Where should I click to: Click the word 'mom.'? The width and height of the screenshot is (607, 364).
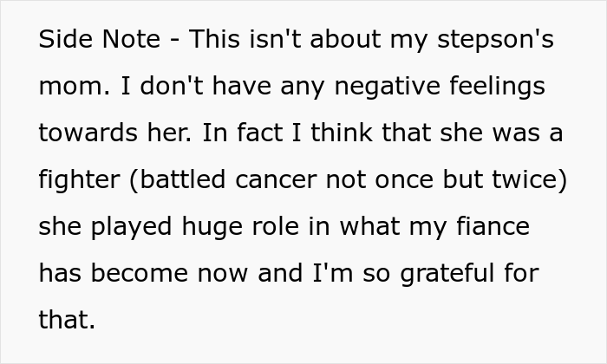[75, 86]
